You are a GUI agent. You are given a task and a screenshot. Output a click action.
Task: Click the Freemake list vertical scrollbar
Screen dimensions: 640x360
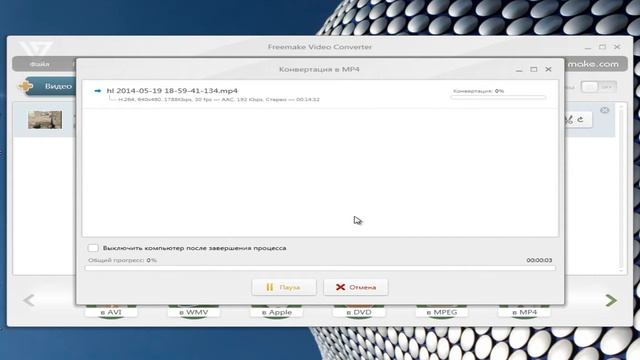(621, 188)
